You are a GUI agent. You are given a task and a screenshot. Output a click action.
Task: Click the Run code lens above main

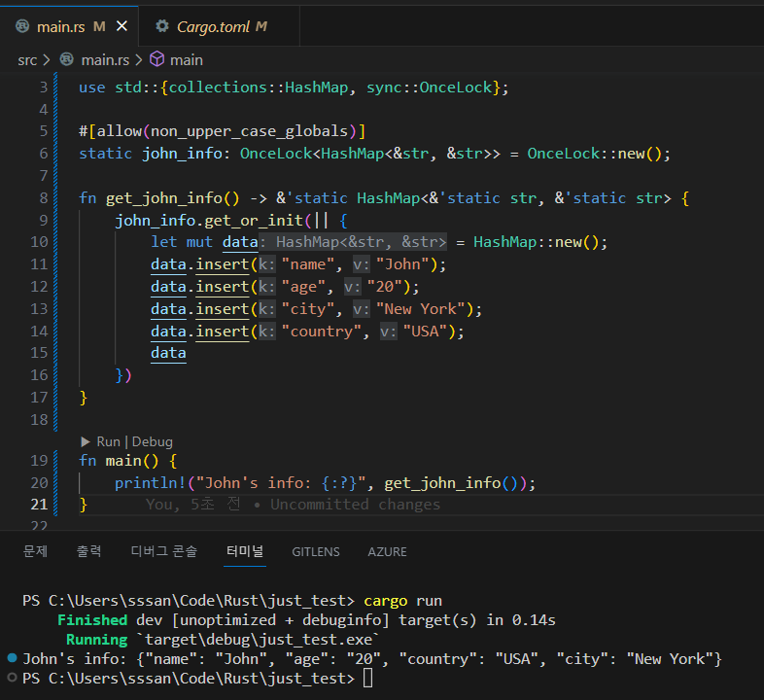pyautogui.click(x=108, y=441)
